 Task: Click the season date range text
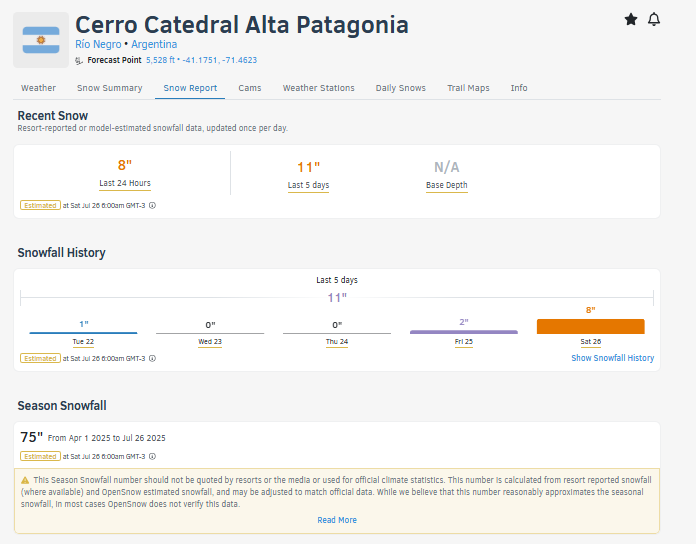click(x=107, y=438)
